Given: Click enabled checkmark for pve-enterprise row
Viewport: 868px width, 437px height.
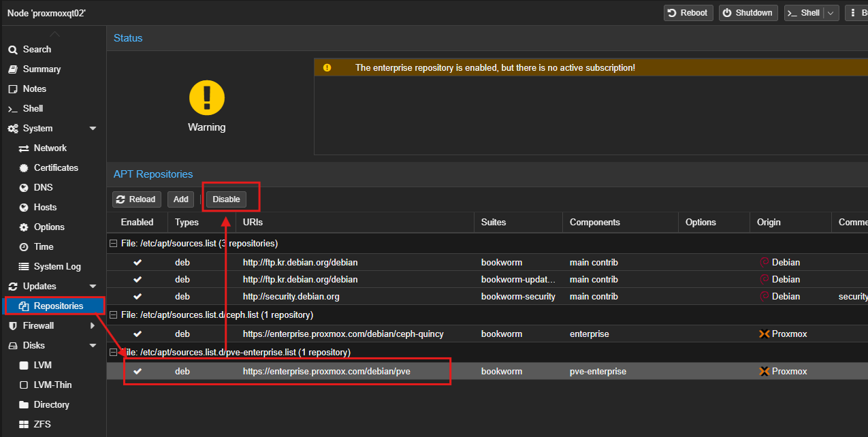Looking at the screenshot, I should pos(138,371).
